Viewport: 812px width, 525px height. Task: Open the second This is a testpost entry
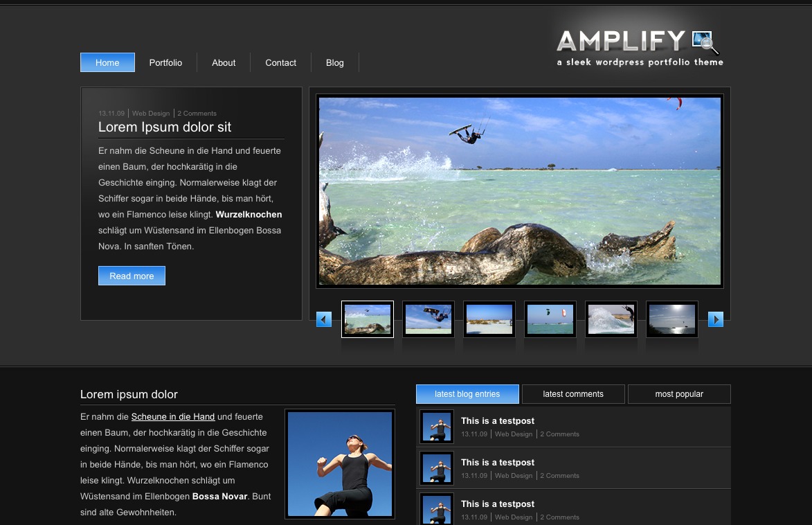coord(498,462)
